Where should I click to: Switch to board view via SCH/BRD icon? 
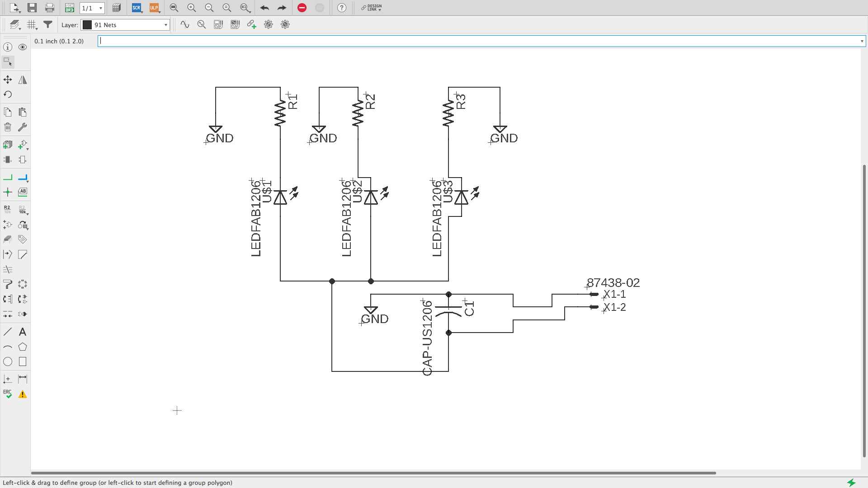click(69, 8)
